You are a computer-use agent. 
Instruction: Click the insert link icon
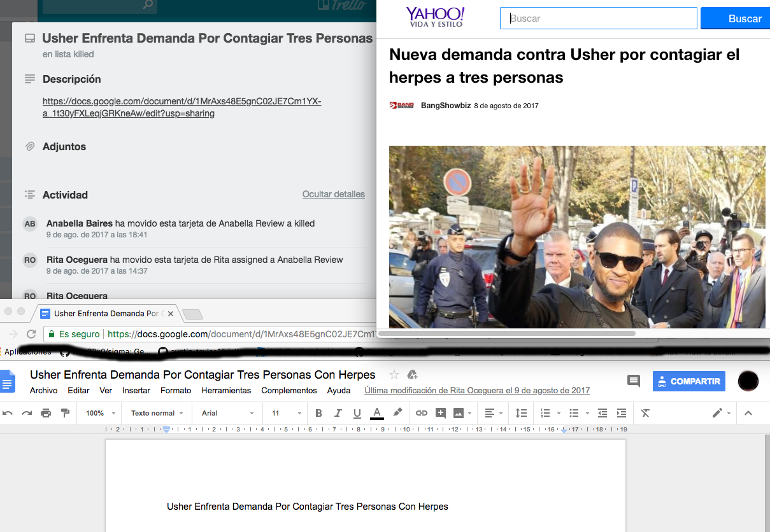pyautogui.click(x=421, y=413)
